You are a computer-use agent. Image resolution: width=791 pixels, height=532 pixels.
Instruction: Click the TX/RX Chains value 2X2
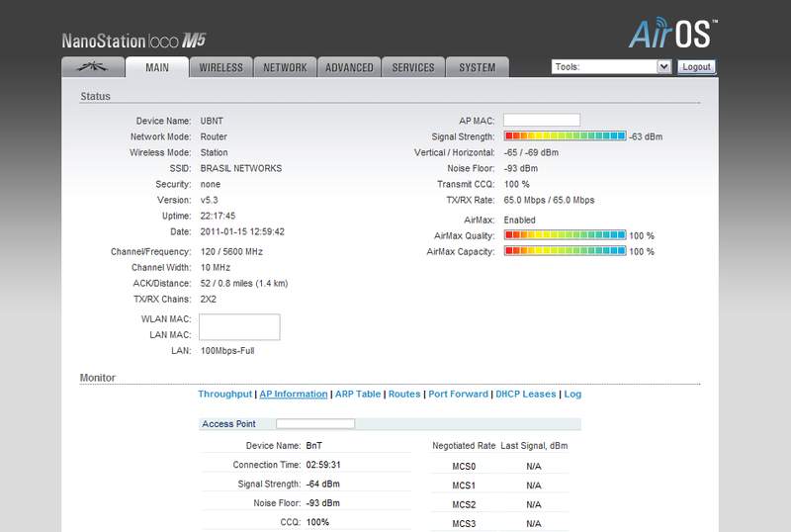click(x=208, y=299)
